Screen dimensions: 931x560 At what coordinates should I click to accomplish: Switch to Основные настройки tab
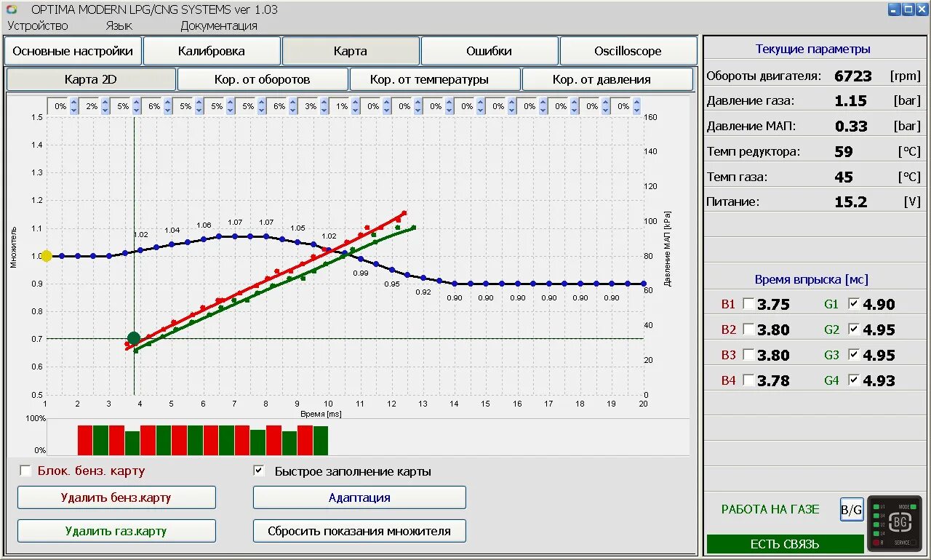(x=73, y=51)
